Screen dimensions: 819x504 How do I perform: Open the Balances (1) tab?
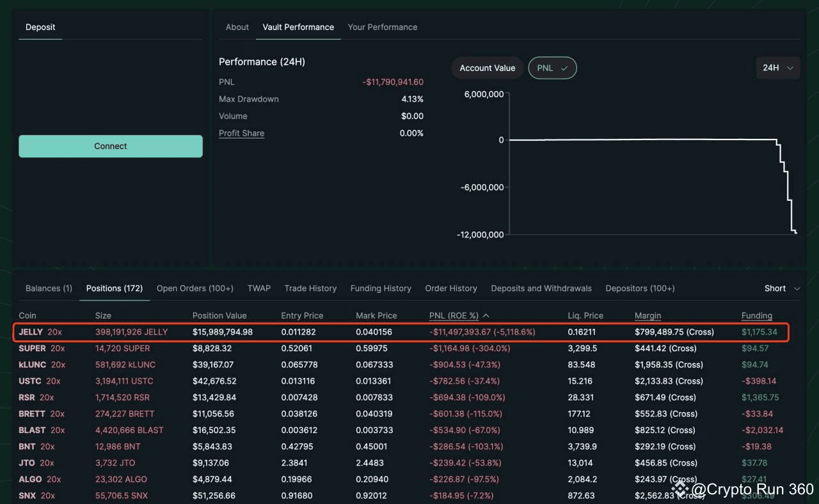(x=49, y=288)
